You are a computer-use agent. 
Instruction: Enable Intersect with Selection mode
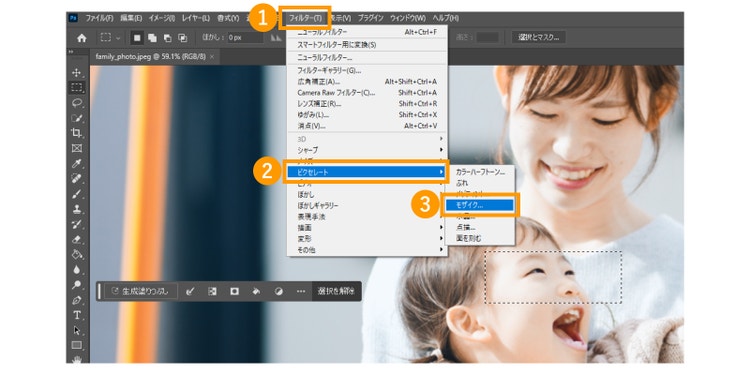183,38
